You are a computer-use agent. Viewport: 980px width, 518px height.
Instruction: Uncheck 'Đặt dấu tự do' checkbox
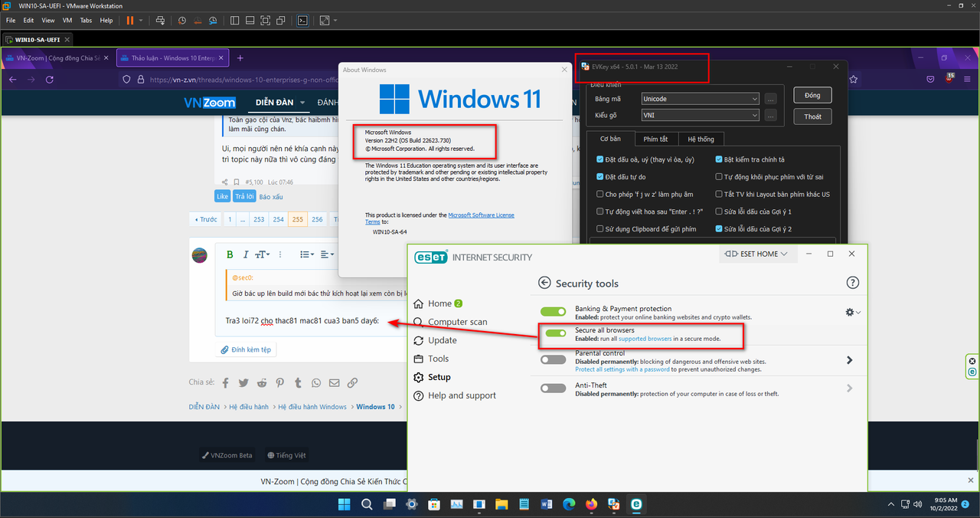pyautogui.click(x=600, y=177)
